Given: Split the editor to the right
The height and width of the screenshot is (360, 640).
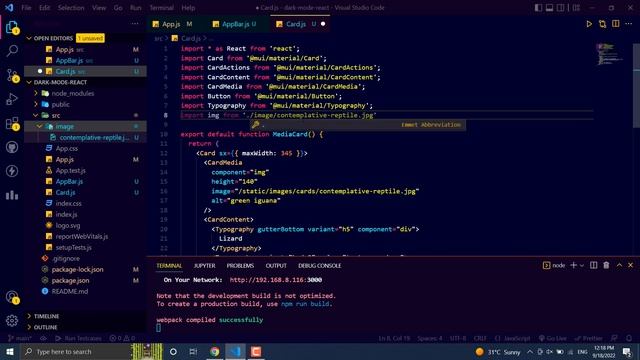Looking at the screenshot, I should pyautogui.click(x=616, y=24).
